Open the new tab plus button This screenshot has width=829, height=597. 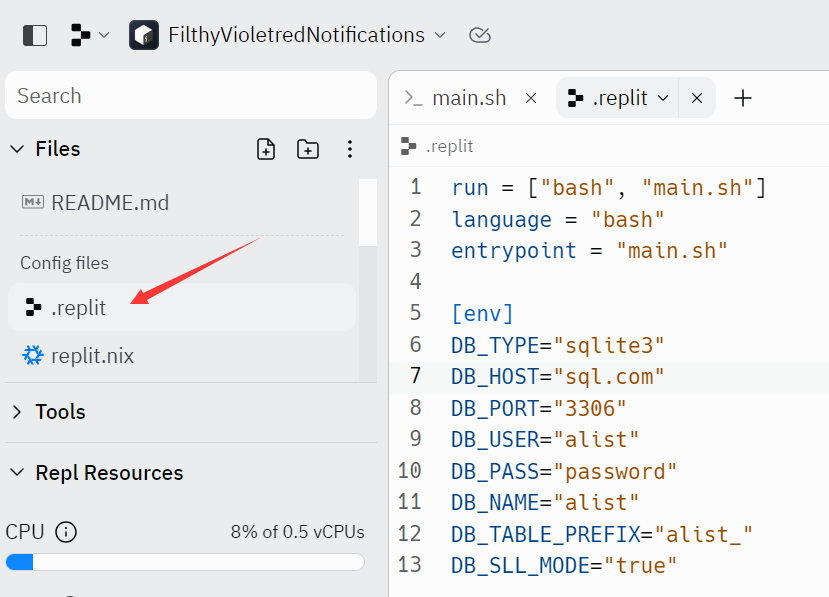click(742, 98)
